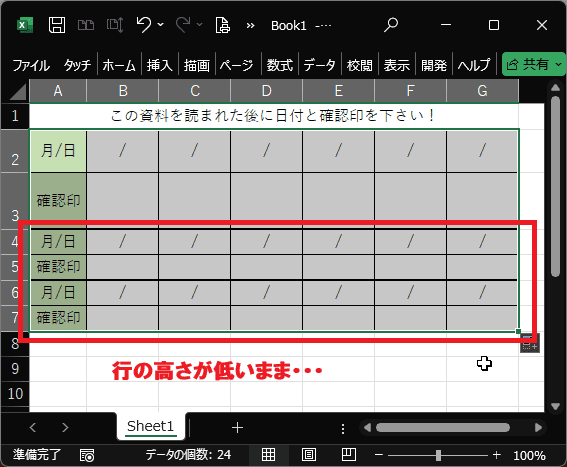Open the 共有 button dropdown arrow
Screen dimensions: 567x467
pyautogui.click(x=559, y=64)
